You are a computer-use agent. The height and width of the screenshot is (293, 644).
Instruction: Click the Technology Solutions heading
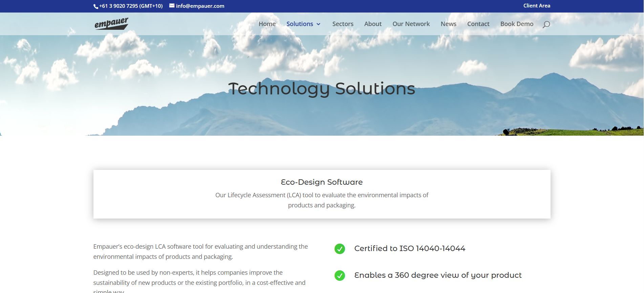click(x=322, y=89)
